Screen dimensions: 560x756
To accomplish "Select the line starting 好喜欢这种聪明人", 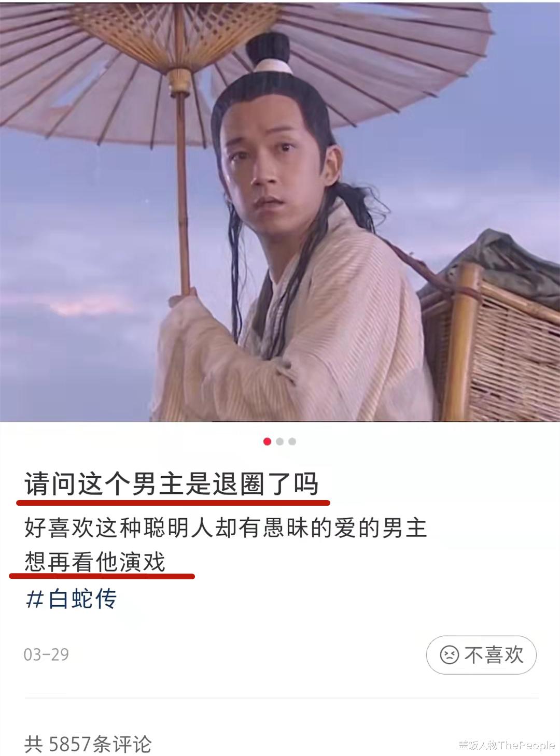I will 226,528.
